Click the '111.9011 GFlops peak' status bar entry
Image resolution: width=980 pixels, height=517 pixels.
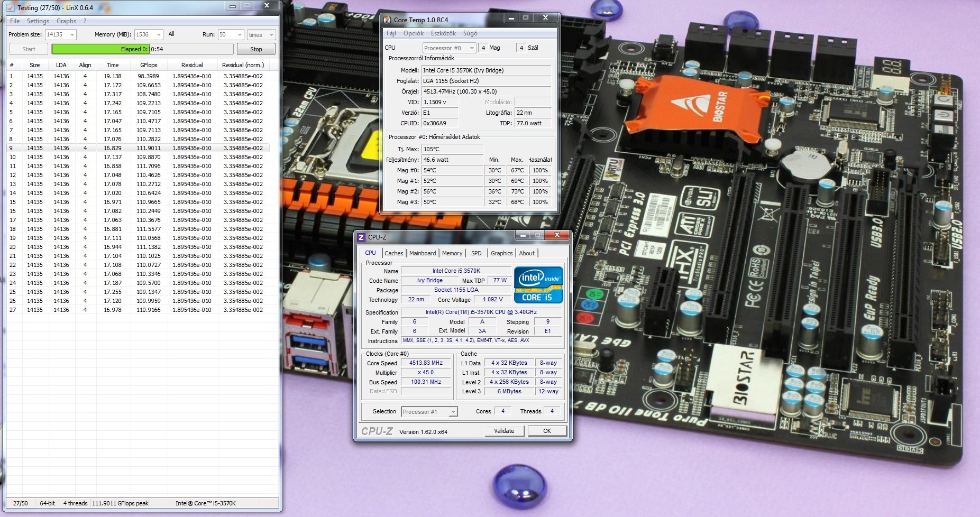(121, 503)
